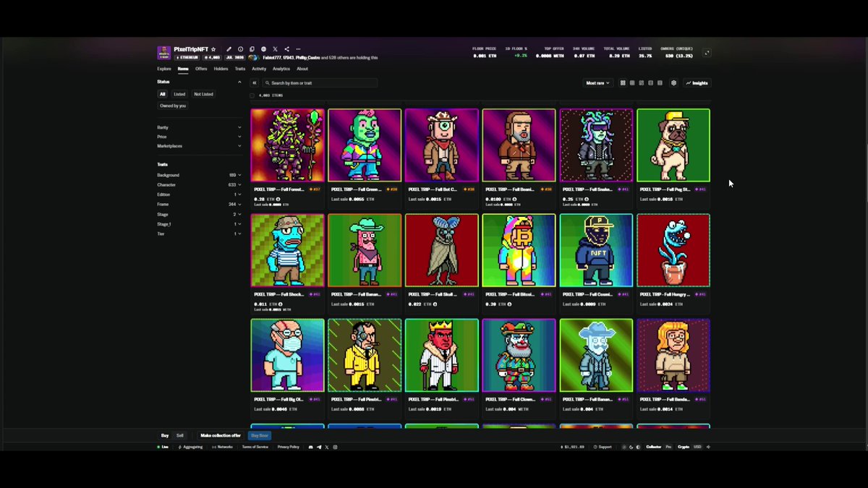
Task: Open the Support link in the footer
Action: [603, 447]
